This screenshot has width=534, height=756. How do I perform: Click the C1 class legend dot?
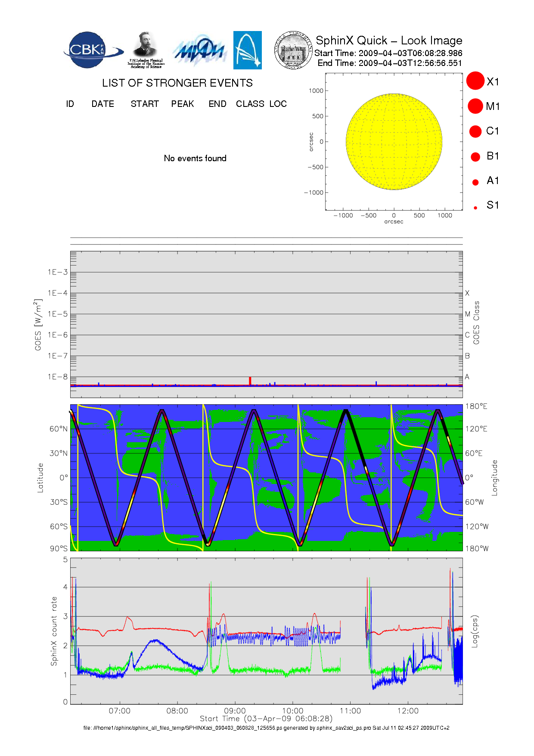(475, 131)
